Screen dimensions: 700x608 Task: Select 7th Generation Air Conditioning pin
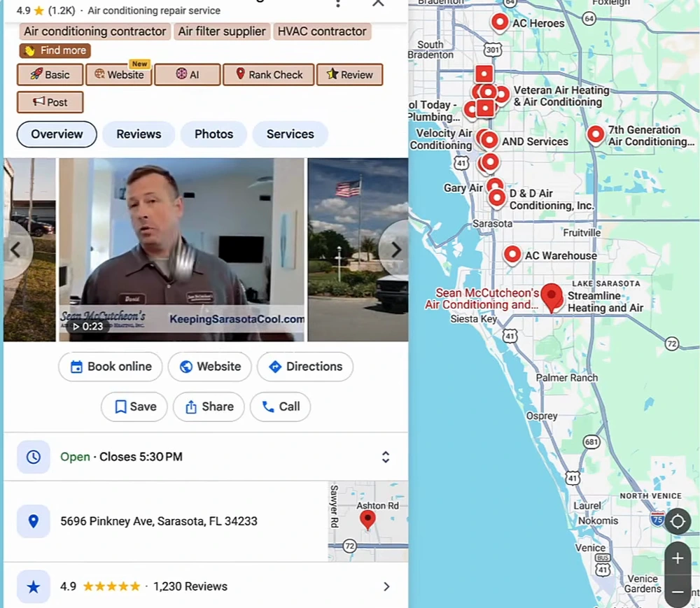[596, 134]
